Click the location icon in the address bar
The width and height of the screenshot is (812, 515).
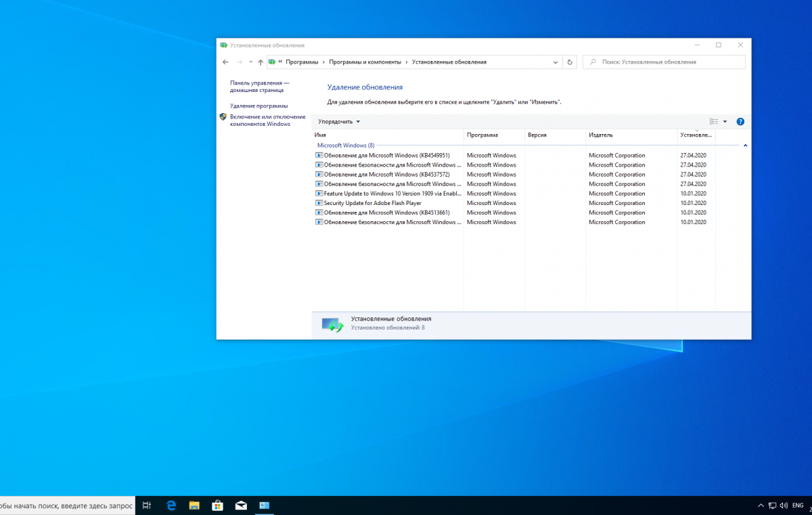272,62
